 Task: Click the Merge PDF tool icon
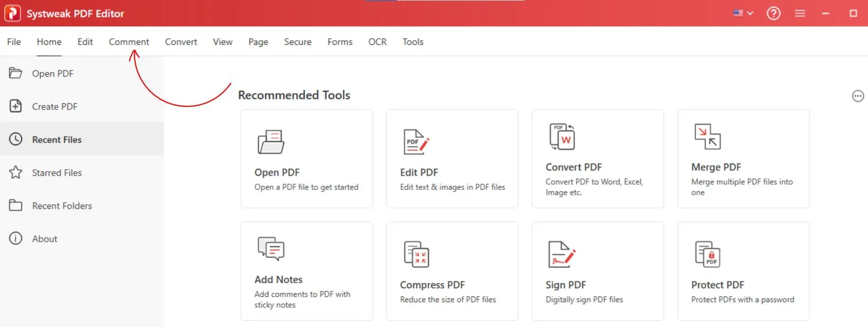tap(707, 137)
